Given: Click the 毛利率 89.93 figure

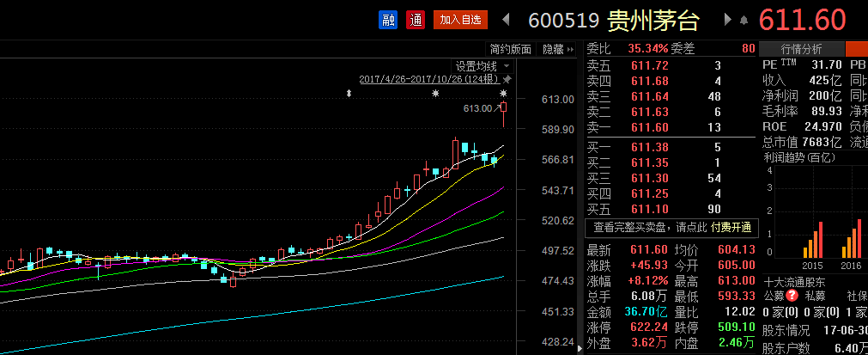Looking at the screenshot, I should click(827, 112).
